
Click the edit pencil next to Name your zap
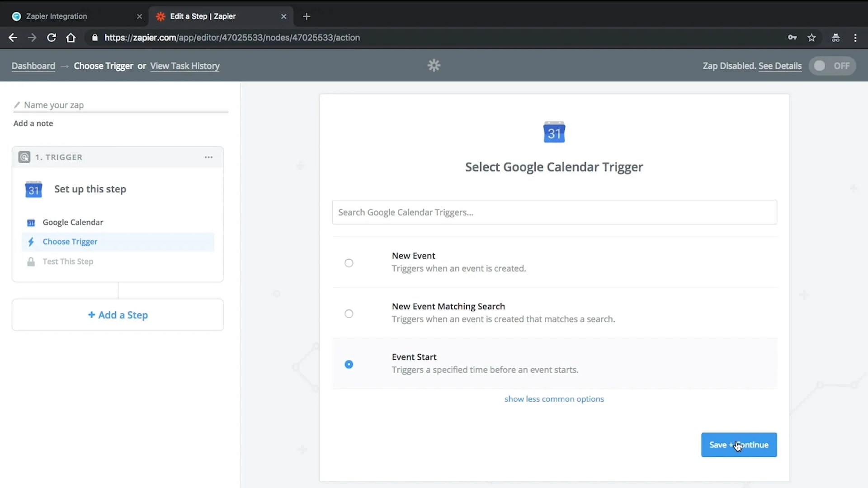(x=17, y=105)
